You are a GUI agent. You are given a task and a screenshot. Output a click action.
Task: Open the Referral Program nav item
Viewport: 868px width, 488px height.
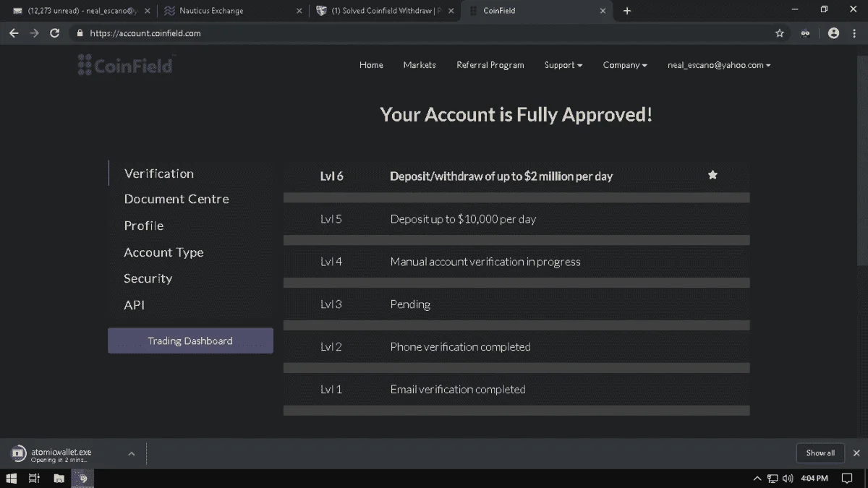(x=490, y=65)
